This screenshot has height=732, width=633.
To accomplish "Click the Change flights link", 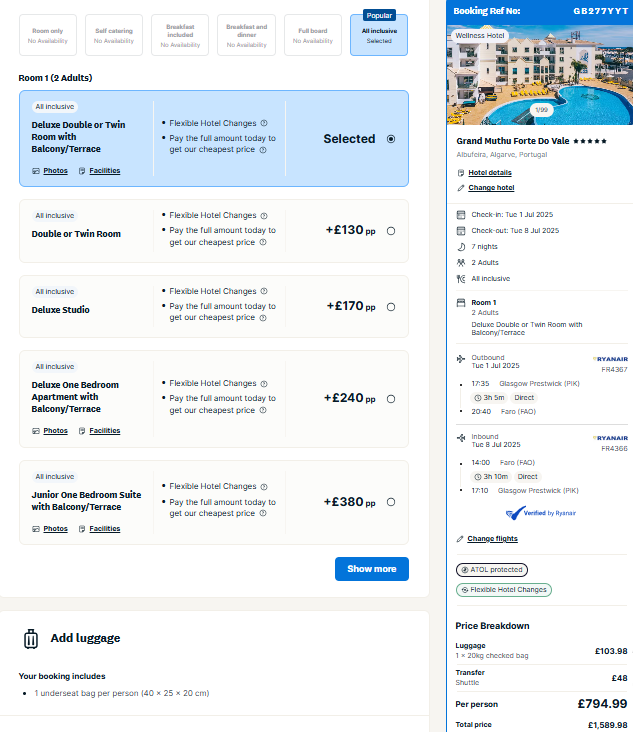I will point(492,539).
